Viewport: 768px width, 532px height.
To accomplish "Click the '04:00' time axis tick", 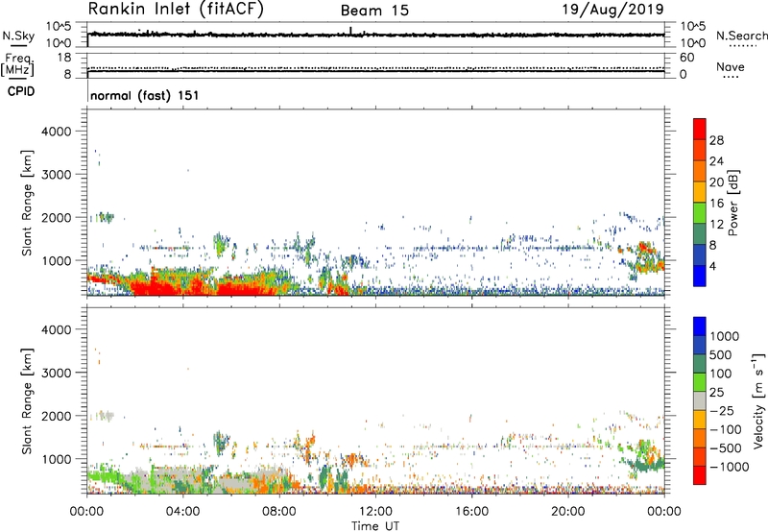I will click(182, 512).
